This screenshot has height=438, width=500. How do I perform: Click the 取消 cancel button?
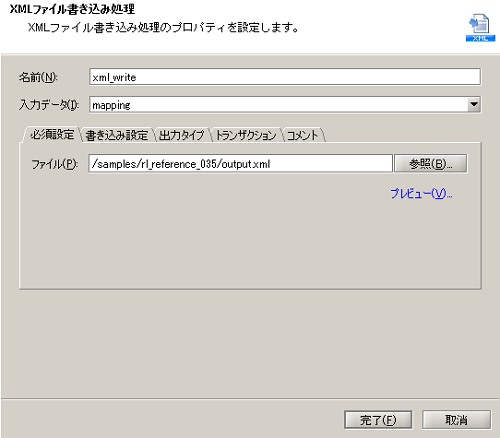tap(456, 420)
